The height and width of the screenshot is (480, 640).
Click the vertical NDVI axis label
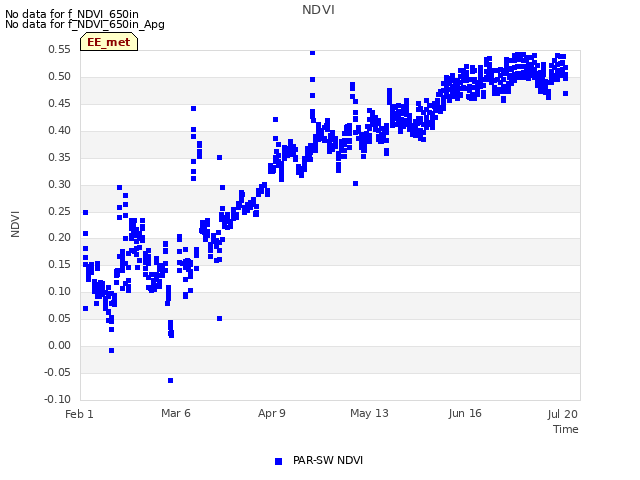[15, 224]
